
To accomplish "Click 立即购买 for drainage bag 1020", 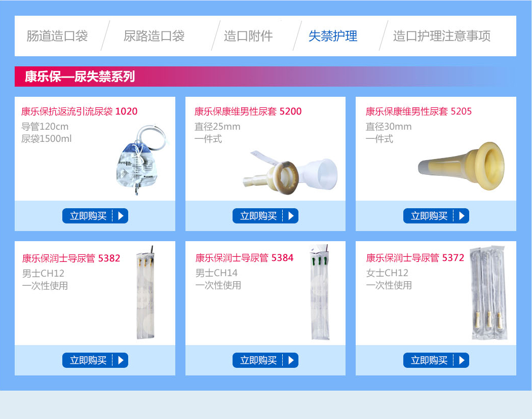I will click(x=95, y=216).
